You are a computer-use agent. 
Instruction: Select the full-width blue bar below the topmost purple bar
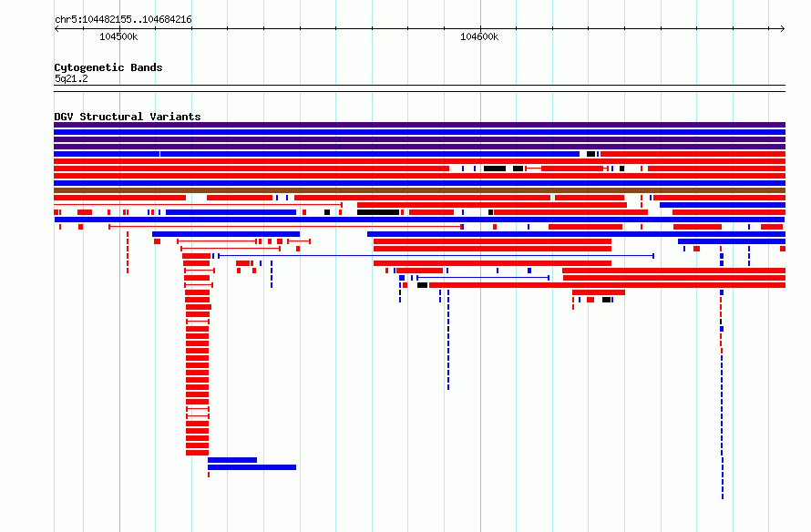point(419,132)
